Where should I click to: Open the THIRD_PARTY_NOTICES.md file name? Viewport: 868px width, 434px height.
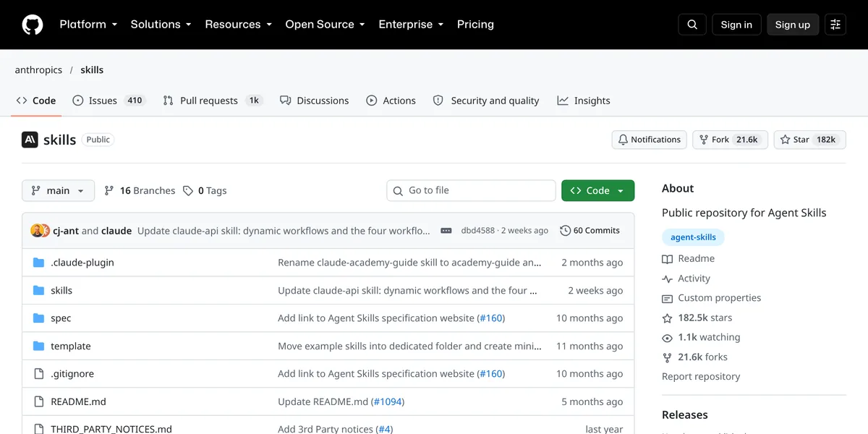click(x=111, y=429)
